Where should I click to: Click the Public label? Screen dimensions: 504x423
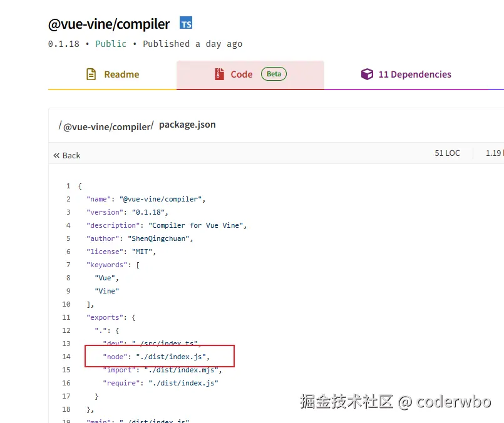[x=111, y=44]
